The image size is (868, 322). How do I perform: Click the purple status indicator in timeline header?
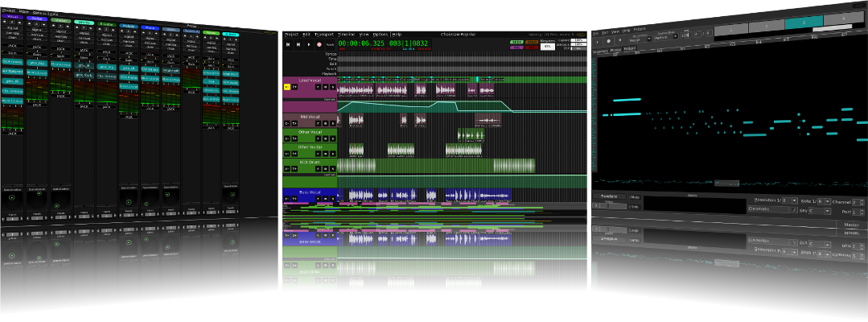coord(516,47)
